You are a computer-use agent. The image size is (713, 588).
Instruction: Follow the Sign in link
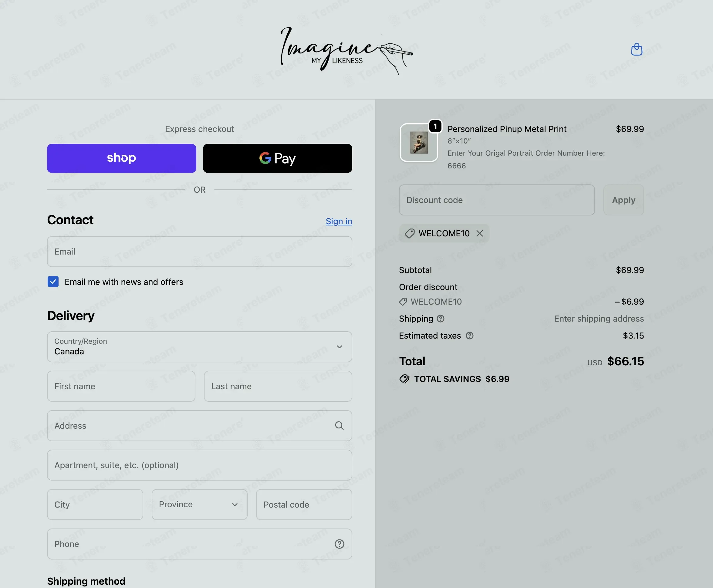(339, 221)
